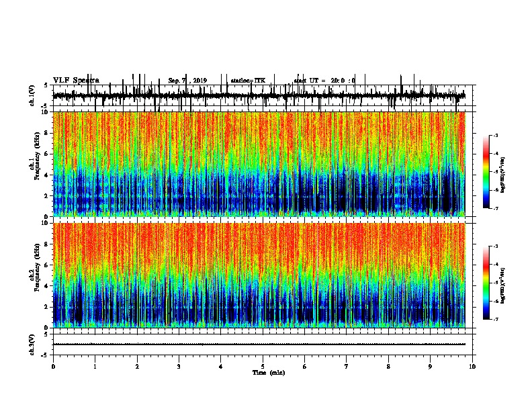Click the 'ch.3(V)' axis label
The width and height of the screenshot is (532, 411).
32,345
